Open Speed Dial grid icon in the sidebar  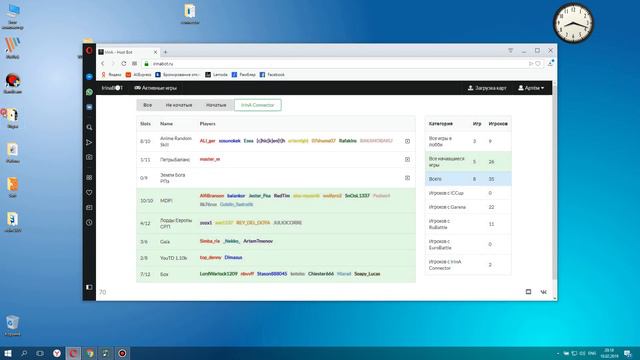pyautogui.click(x=89, y=177)
